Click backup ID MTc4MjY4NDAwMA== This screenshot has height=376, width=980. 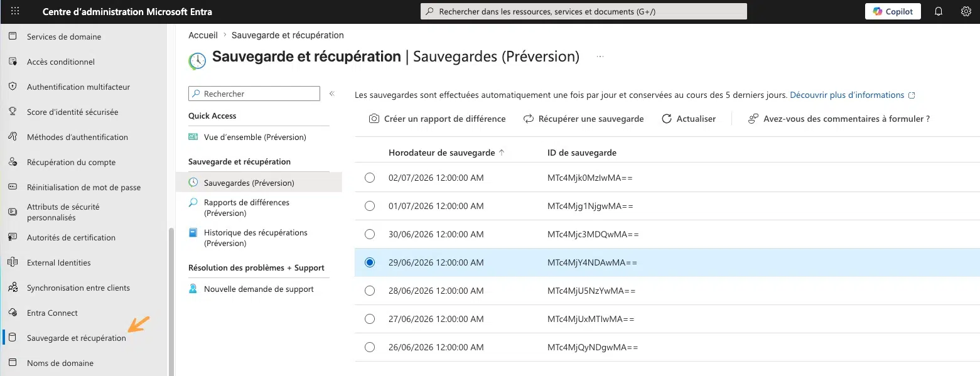point(592,262)
